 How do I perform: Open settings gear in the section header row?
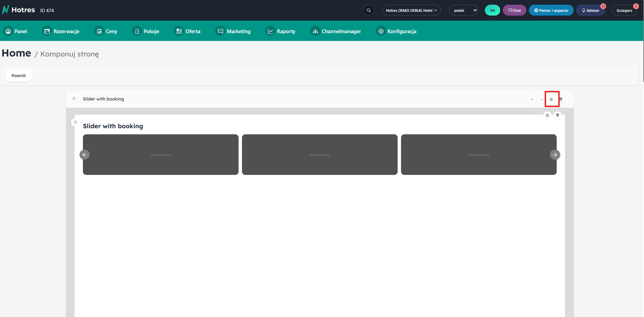tap(551, 99)
